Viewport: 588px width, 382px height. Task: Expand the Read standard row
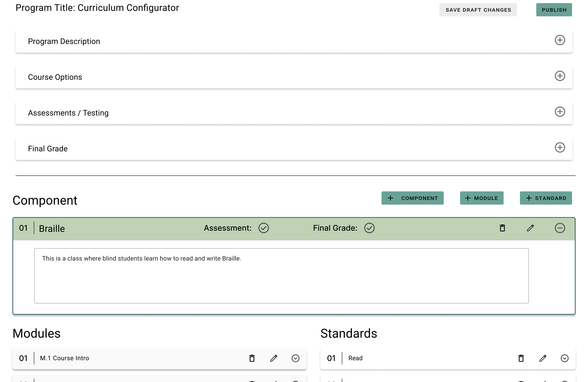pos(564,358)
